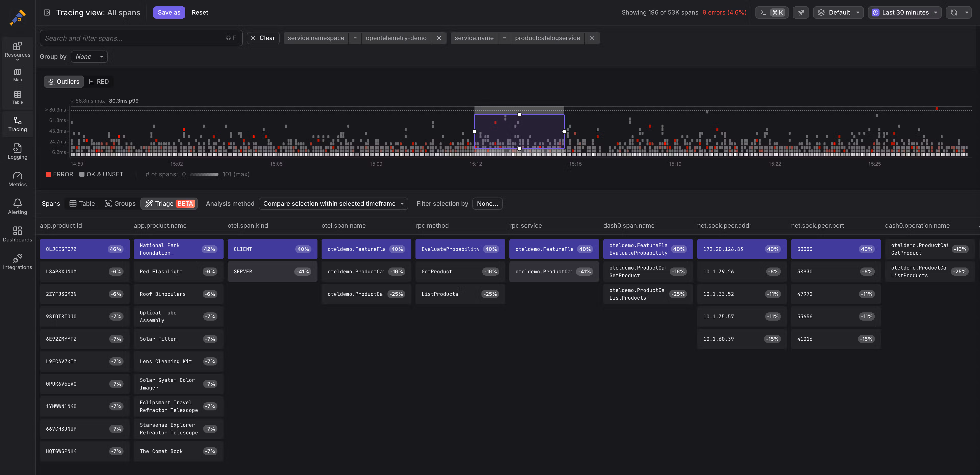
Task: Open Integrations plug icon
Action: (18, 261)
